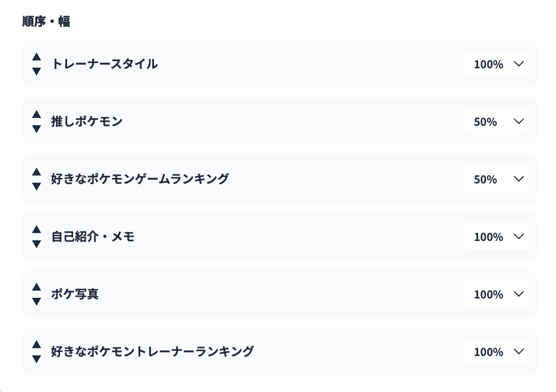Open the 自己紹介・メモ width dropdown
The width and height of the screenshot is (556, 392).
tap(496, 237)
